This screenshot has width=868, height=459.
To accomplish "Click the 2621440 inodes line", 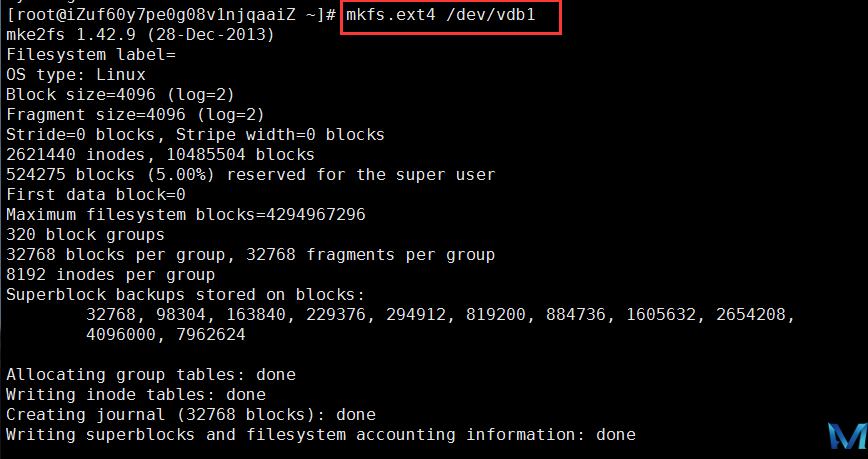I will tap(160, 155).
